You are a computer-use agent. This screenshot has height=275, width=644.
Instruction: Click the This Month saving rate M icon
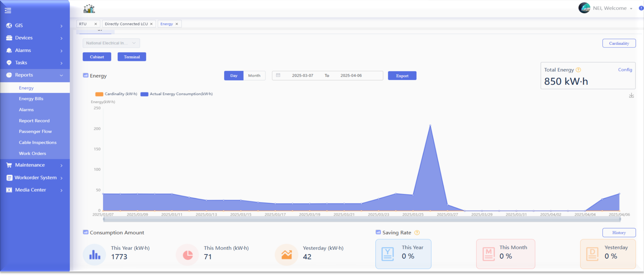488,254
